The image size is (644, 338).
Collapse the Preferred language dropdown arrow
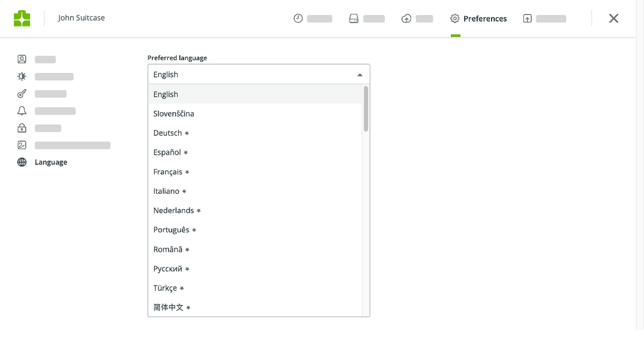tap(360, 75)
